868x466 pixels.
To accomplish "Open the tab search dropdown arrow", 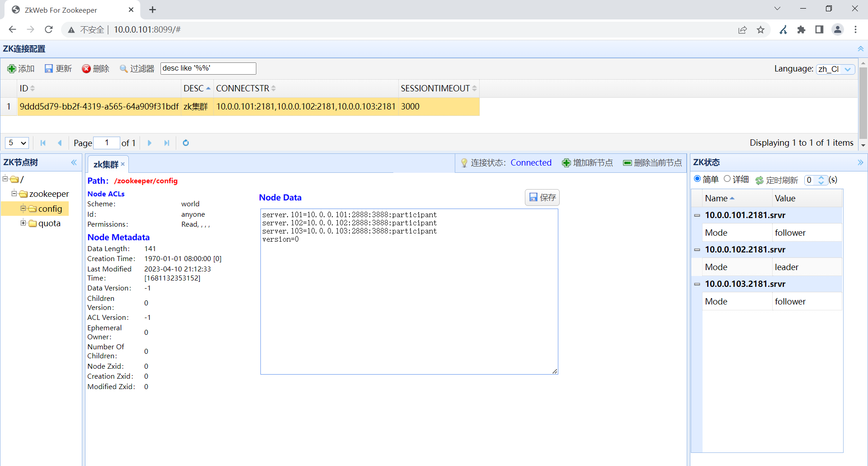I will [x=777, y=9].
